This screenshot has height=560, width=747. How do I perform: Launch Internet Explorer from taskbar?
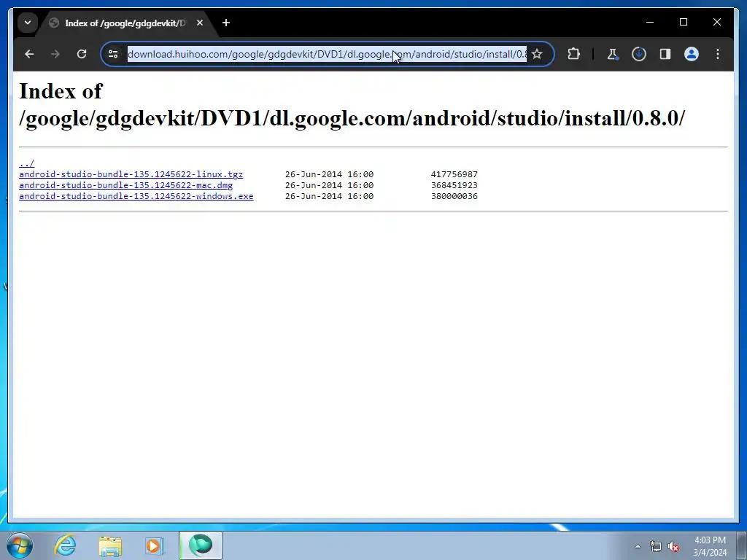pos(65,545)
